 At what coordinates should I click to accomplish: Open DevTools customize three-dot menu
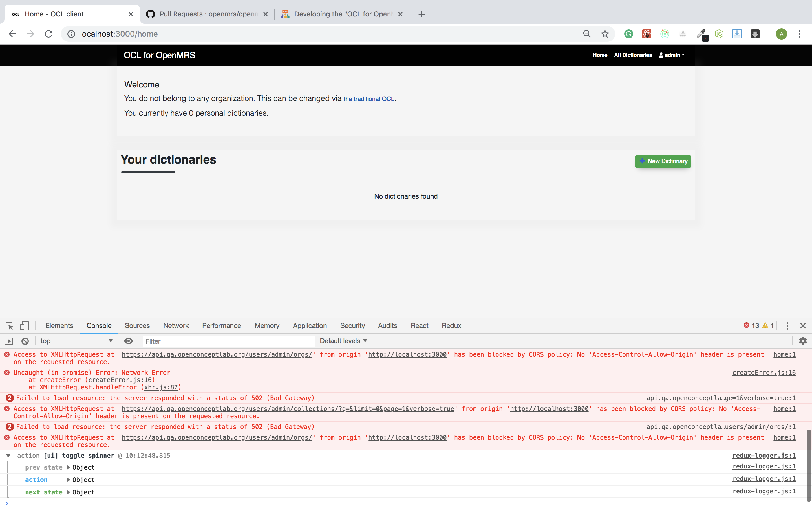coord(787,326)
